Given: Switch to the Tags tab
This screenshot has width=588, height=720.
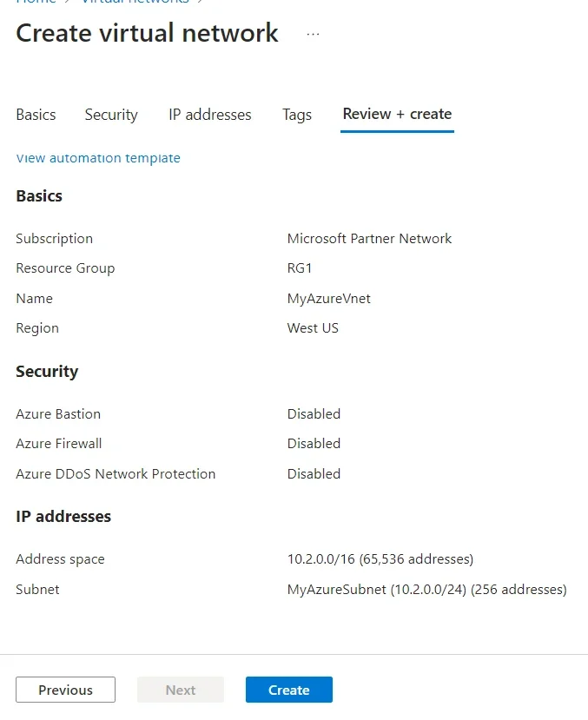Looking at the screenshot, I should pyautogui.click(x=297, y=115).
